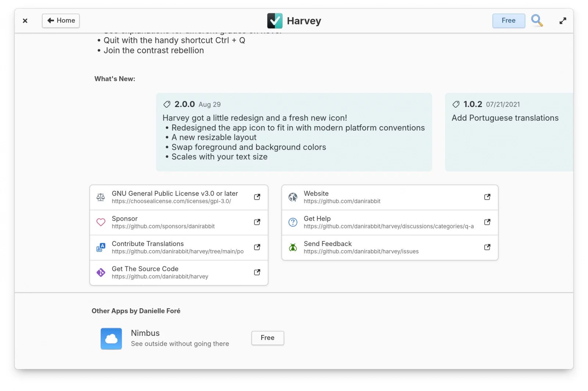The image size is (588, 391).
Task: Click the purple source code git icon
Action: 101,273
